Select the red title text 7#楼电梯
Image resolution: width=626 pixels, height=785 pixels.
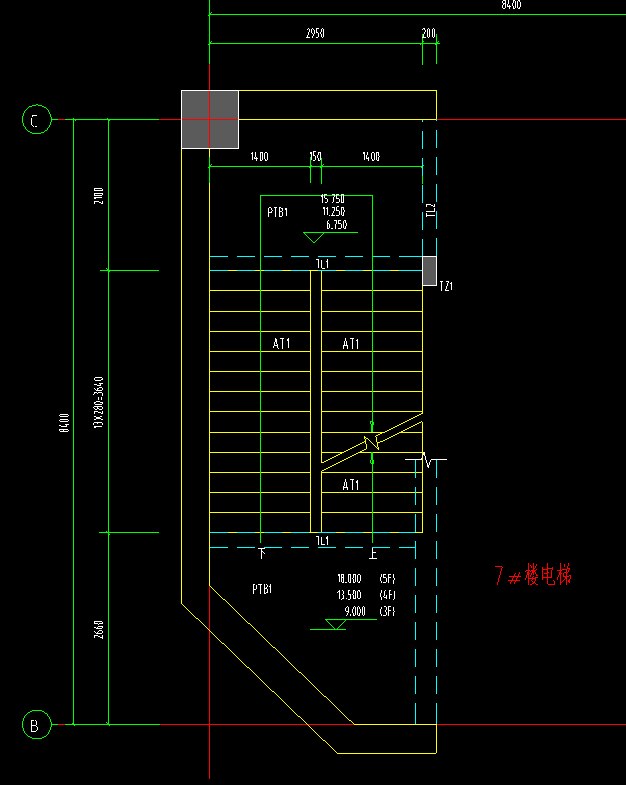click(533, 575)
